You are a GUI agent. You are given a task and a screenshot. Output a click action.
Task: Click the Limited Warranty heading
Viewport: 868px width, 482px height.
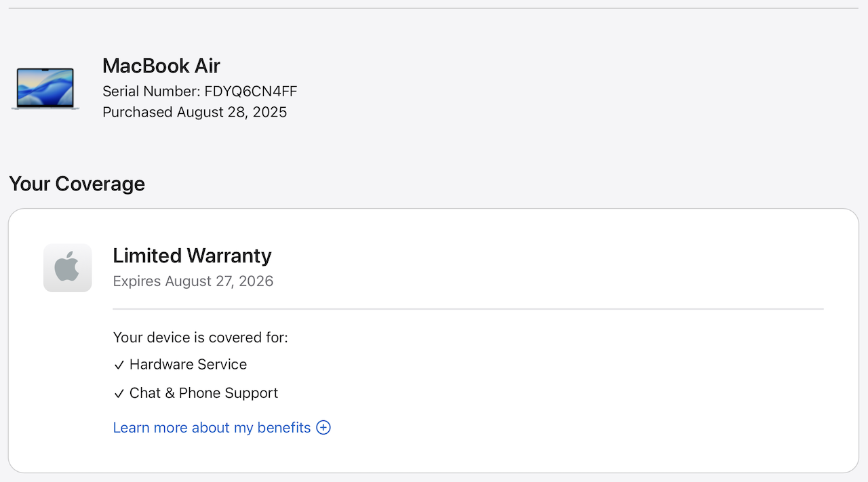[192, 256]
